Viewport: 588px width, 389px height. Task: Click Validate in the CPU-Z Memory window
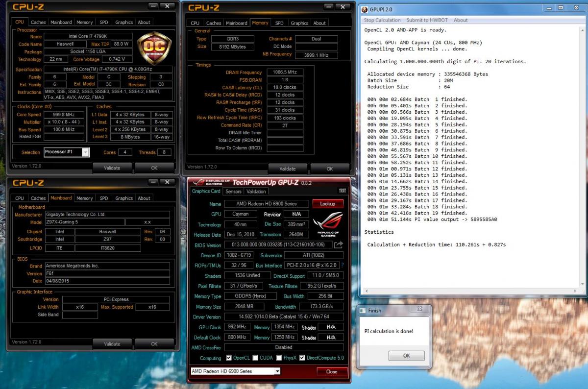(288, 169)
